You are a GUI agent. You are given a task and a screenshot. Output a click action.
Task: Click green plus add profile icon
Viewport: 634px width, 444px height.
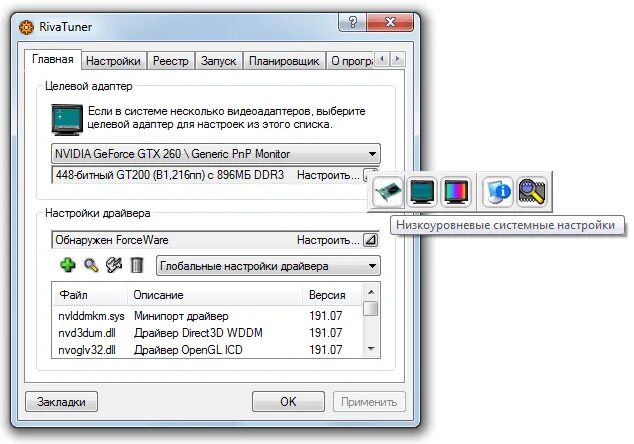(x=68, y=266)
